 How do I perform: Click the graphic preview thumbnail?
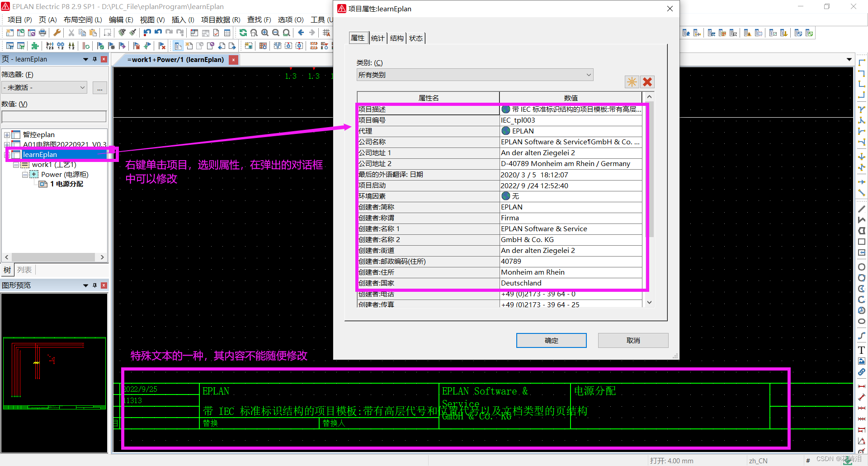tap(54, 373)
